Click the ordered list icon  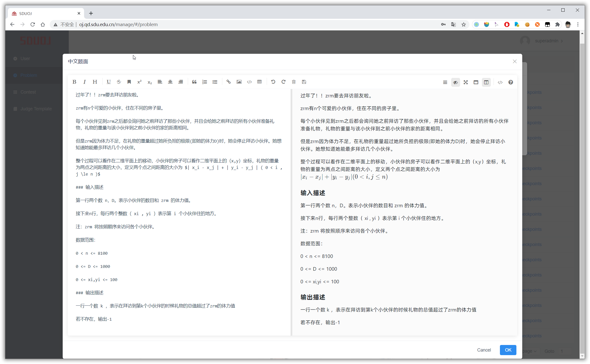point(205,82)
